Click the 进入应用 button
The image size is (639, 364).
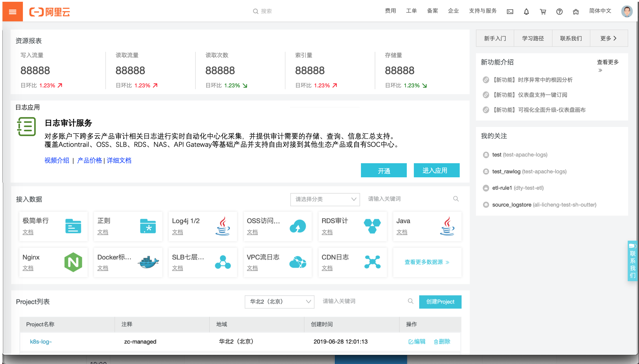436,170
